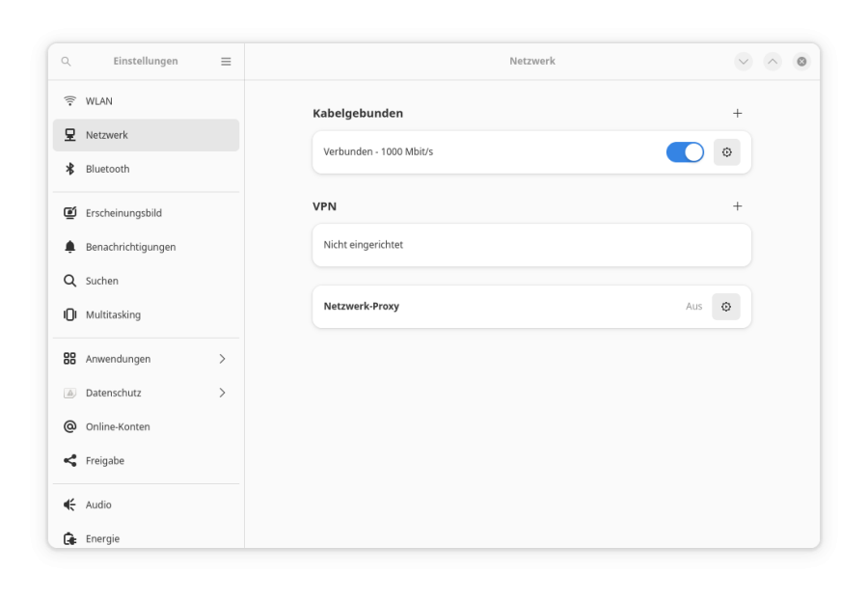The width and height of the screenshot is (868, 600).
Task: Click the Kabelgebunden heading
Action: 358,114
